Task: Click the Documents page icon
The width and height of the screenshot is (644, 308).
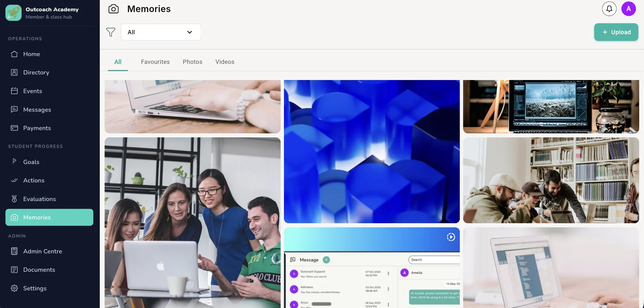Action: tap(14, 270)
